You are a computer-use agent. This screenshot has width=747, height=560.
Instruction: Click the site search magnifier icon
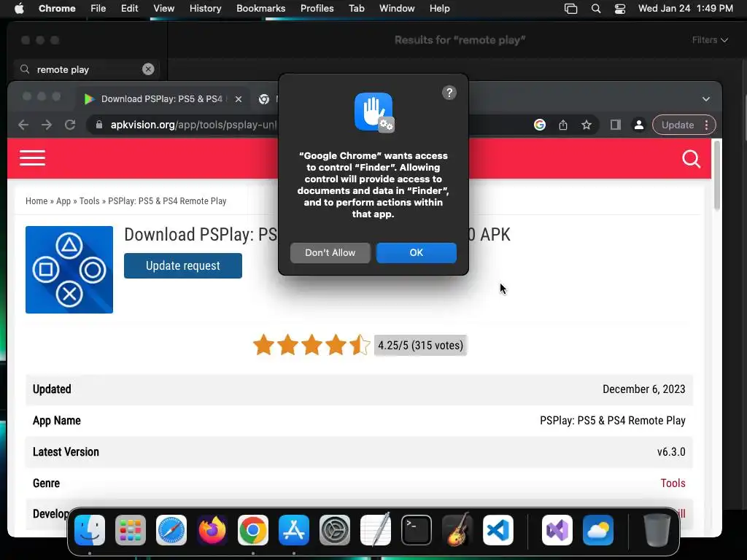(691, 159)
